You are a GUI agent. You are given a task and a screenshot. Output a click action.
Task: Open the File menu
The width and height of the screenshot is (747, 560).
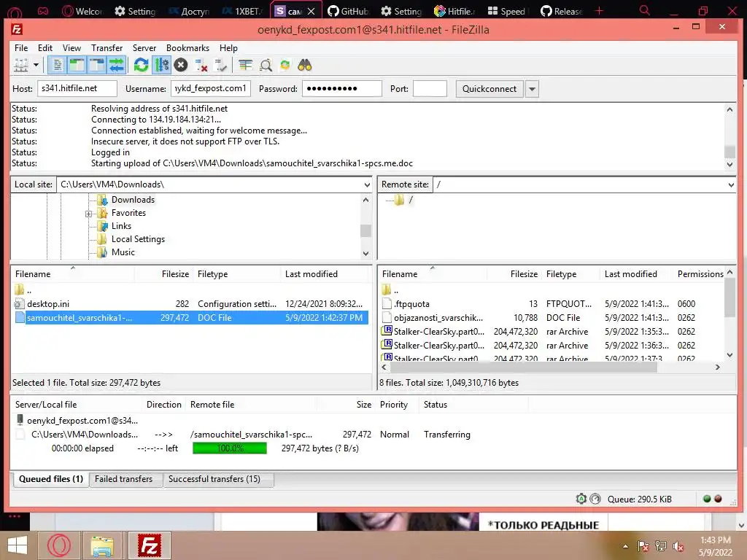21,47
